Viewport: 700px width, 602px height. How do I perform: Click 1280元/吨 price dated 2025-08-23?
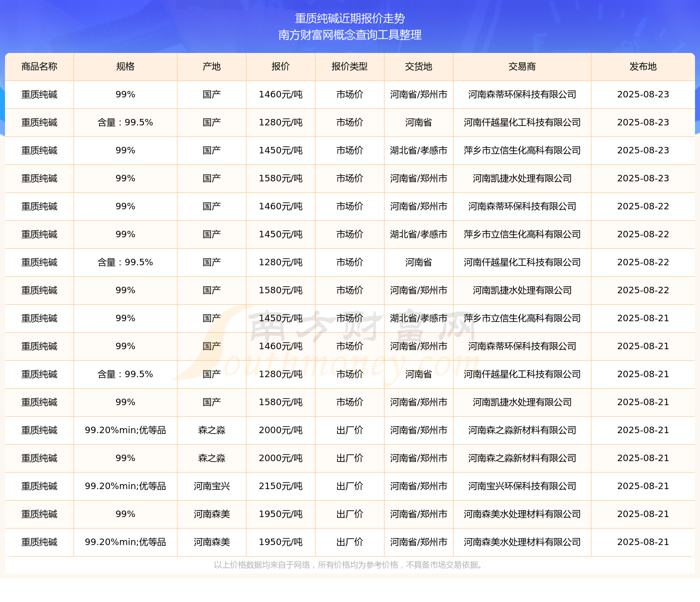coord(281,122)
